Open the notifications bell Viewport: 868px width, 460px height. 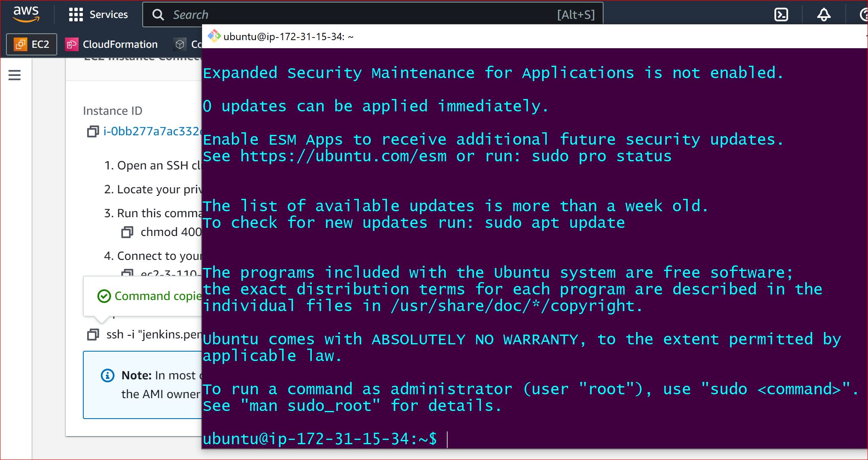(824, 14)
